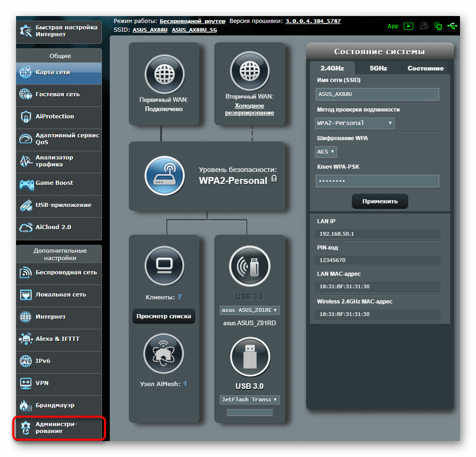Click the JetFlash USB drive icon
476x457 pixels.
[250, 357]
